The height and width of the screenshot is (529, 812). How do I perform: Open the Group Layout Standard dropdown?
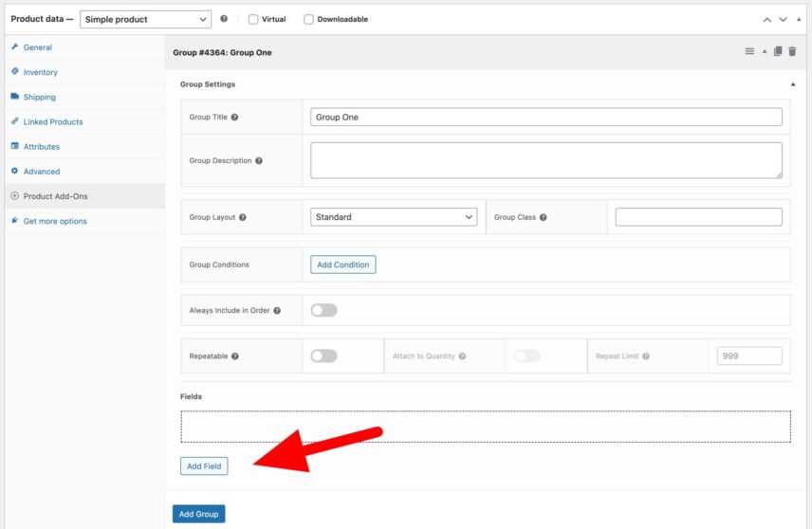pos(394,217)
